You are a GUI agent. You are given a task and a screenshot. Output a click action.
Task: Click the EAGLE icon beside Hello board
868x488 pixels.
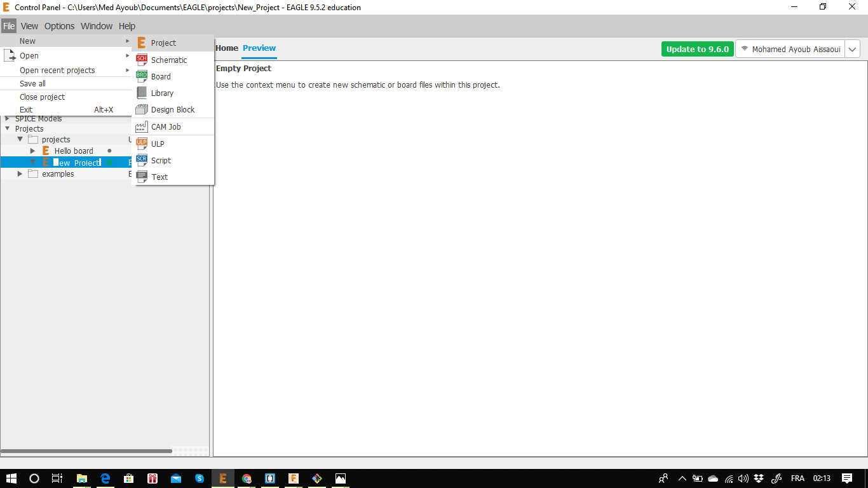click(x=46, y=151)
